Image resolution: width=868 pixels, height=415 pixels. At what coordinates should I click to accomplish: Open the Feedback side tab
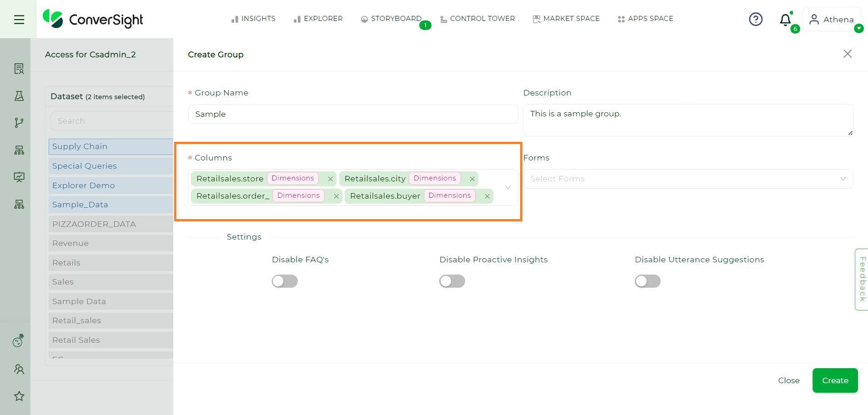862,279
